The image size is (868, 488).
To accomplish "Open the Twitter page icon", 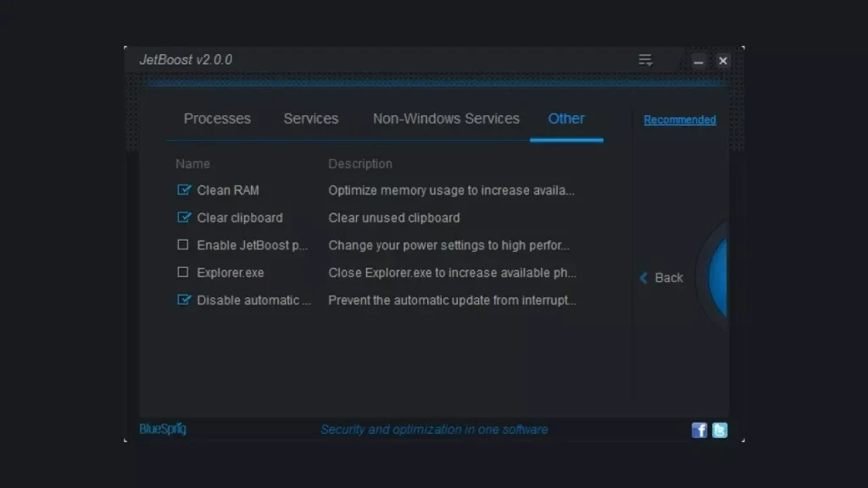I will [x=720, y=430].
